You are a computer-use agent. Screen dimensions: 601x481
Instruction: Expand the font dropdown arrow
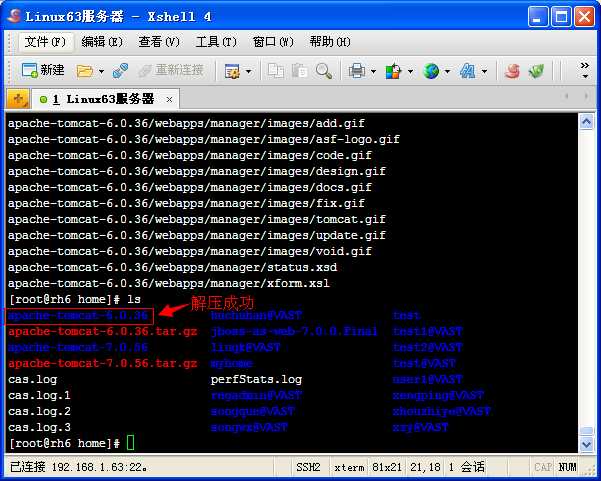[484, 71]
